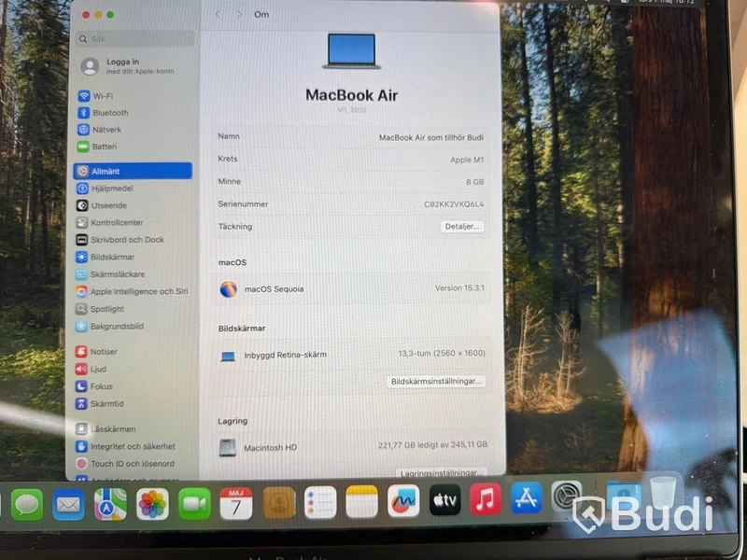Screen dimensions: 747x560
Task: Click System Settings icon in the Dock
Action: pyautogui.click(x=566, y=497)
